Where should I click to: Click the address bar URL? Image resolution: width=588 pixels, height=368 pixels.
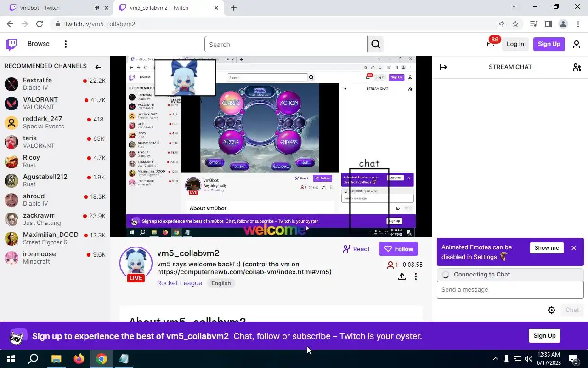click(100, 24)
